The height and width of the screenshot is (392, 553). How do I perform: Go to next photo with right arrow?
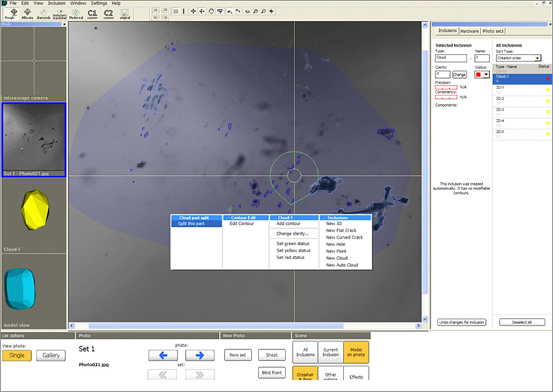[x=199, y=355]
